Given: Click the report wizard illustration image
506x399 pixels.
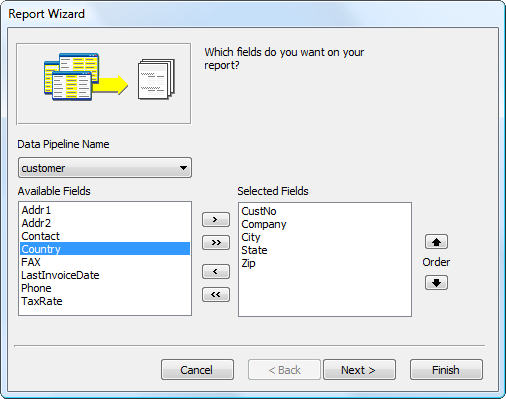Looking at the screenshot, I should [x=104, y=83].
